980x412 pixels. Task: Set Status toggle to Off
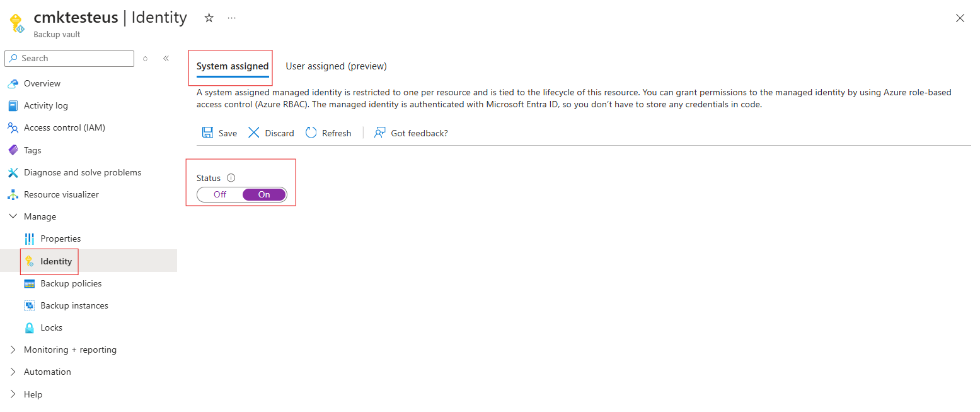pos(220,194)
